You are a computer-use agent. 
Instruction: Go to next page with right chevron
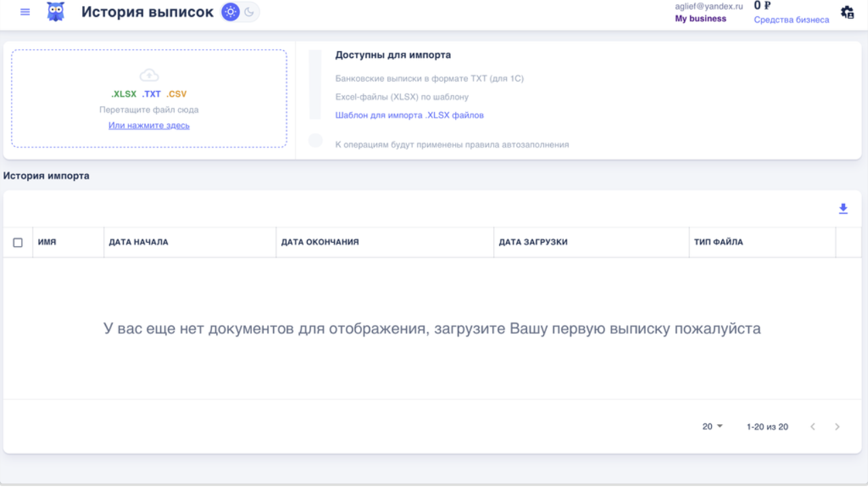point(836,426)
